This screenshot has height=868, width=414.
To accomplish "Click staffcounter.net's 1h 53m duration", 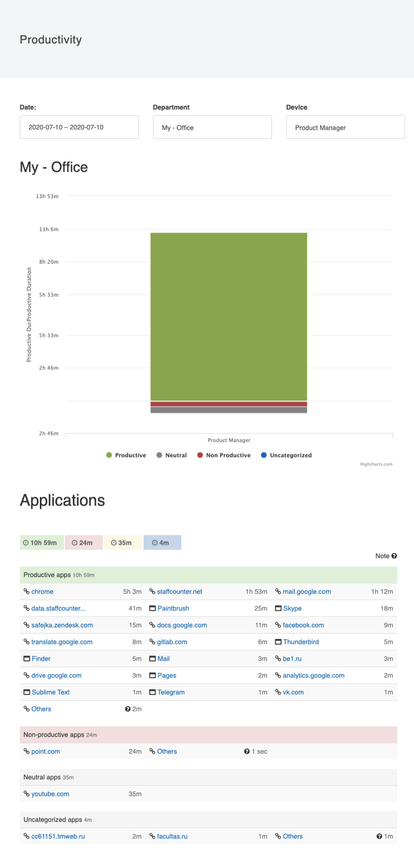I will coord(256,592).
